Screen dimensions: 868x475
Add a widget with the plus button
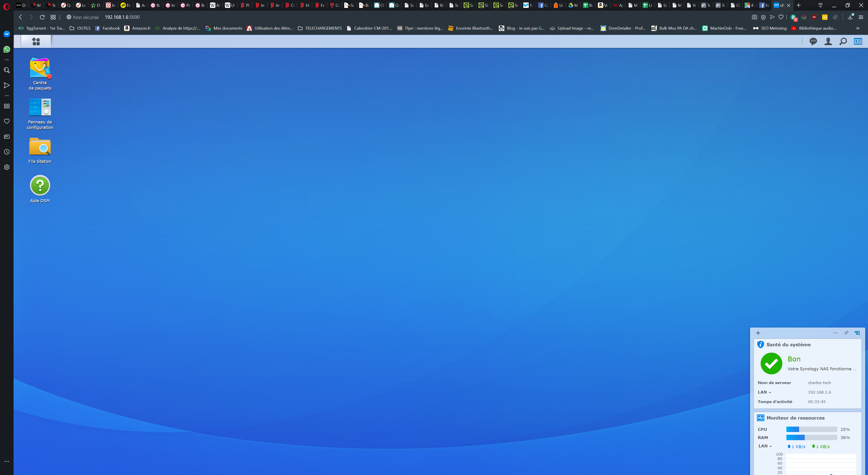click(758, 333)
